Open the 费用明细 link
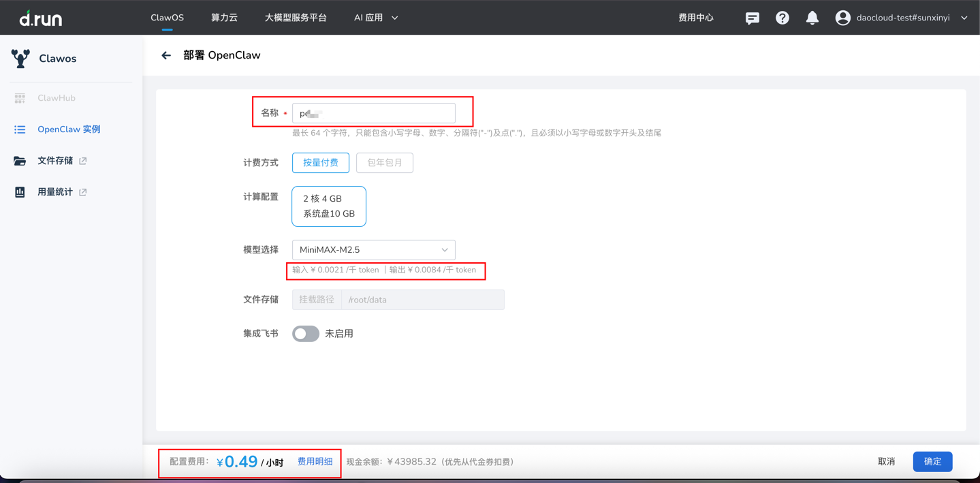Screen dimensions: 980x483 tap(315, 462)
